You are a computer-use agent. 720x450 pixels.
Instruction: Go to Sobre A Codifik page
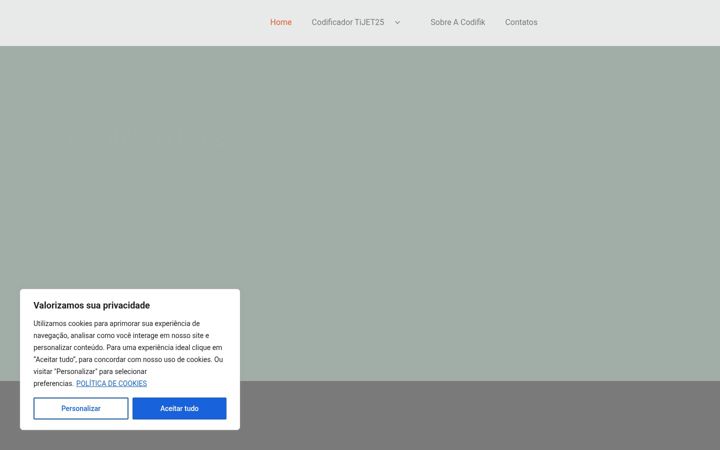[x=457, y=22]
